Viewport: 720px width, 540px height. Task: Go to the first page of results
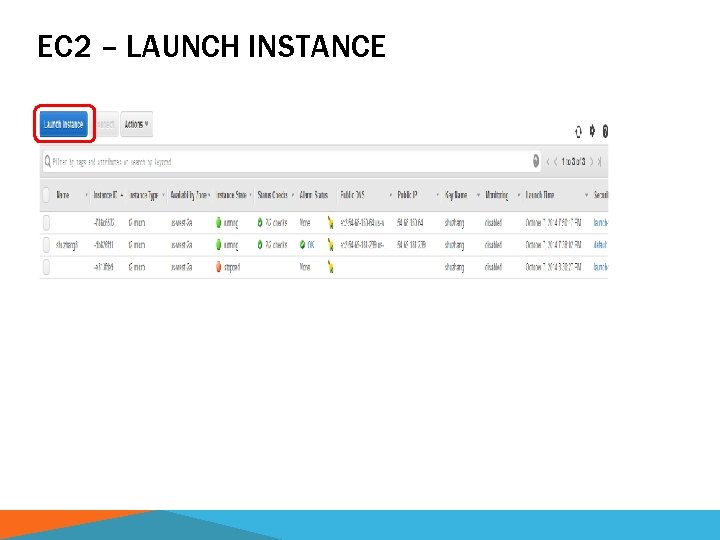point(547,162)
